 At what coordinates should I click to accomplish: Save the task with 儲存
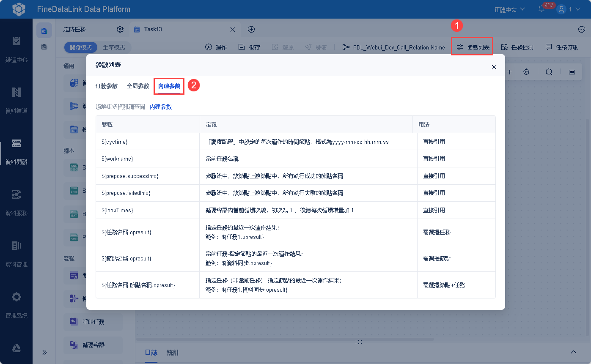[249, 47]
